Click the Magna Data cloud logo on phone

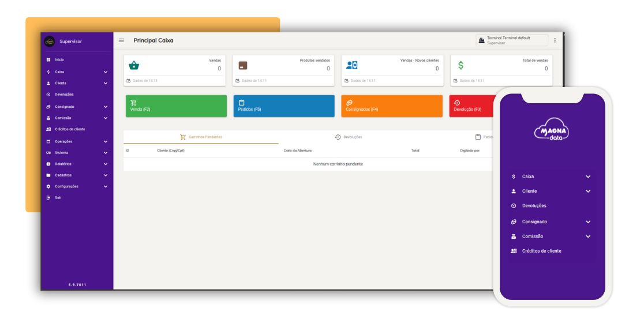coord(552,129)
